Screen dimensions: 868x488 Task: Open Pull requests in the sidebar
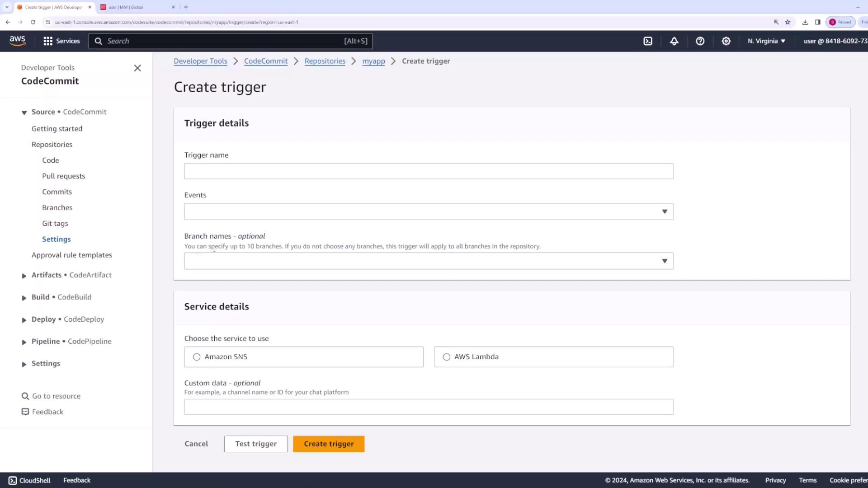pyautogui.click(x=63, y=176)
